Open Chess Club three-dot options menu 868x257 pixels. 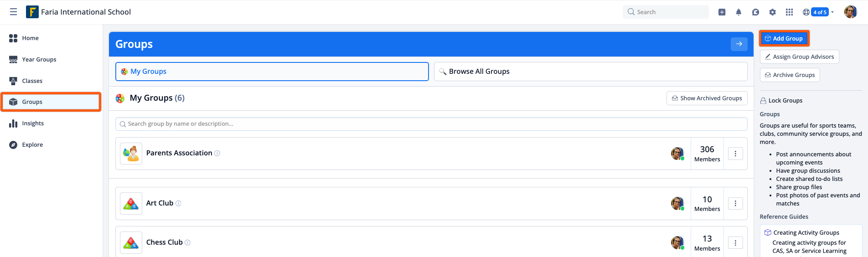coord(735,243)
